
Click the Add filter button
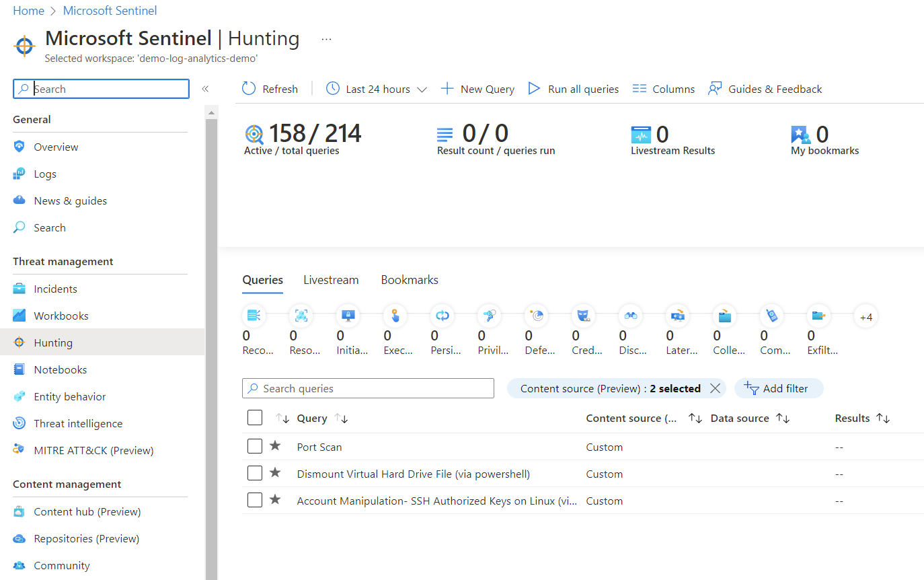[779, 388]
